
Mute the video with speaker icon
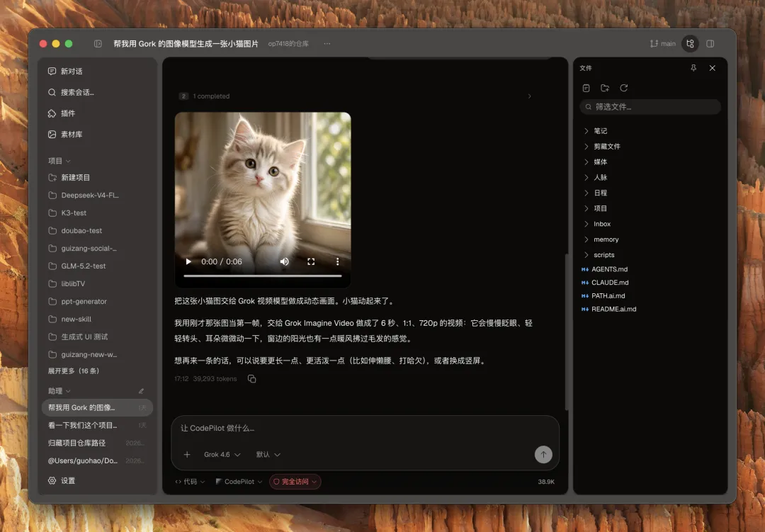click(285, 261)
